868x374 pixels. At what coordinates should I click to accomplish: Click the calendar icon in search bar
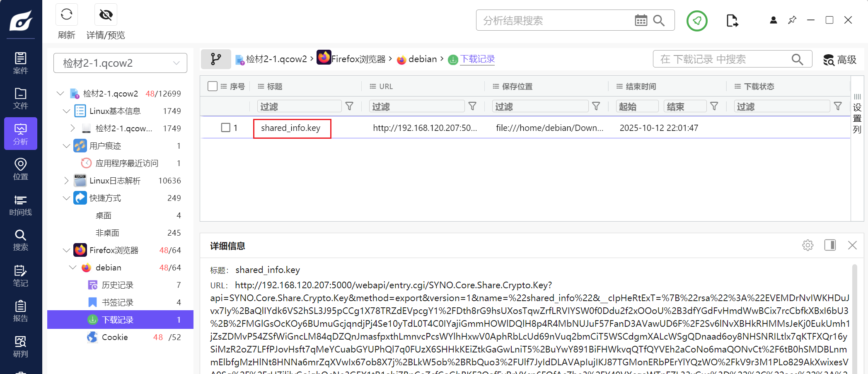click(x=641, y=20)
